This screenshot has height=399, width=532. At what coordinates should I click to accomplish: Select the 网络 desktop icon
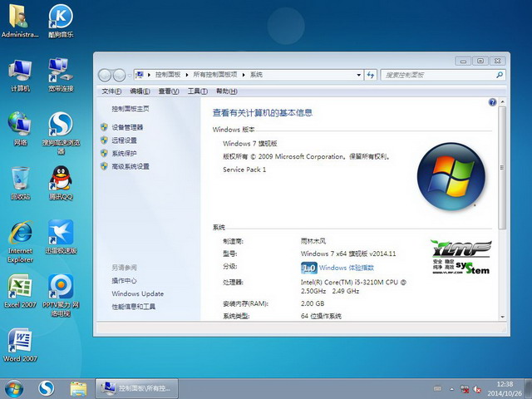20,129
